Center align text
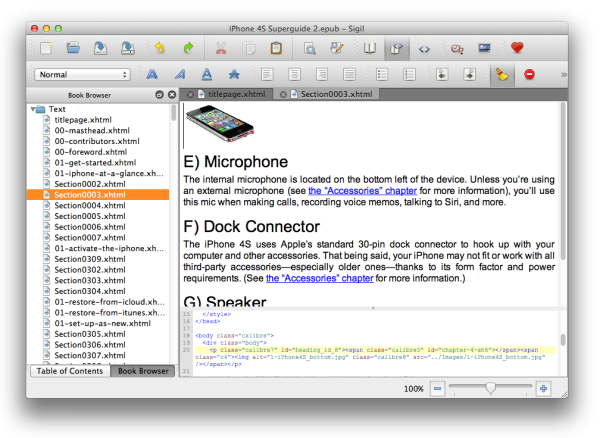The width and height of the screenshot is (606, 438). (x=294, y=74)
